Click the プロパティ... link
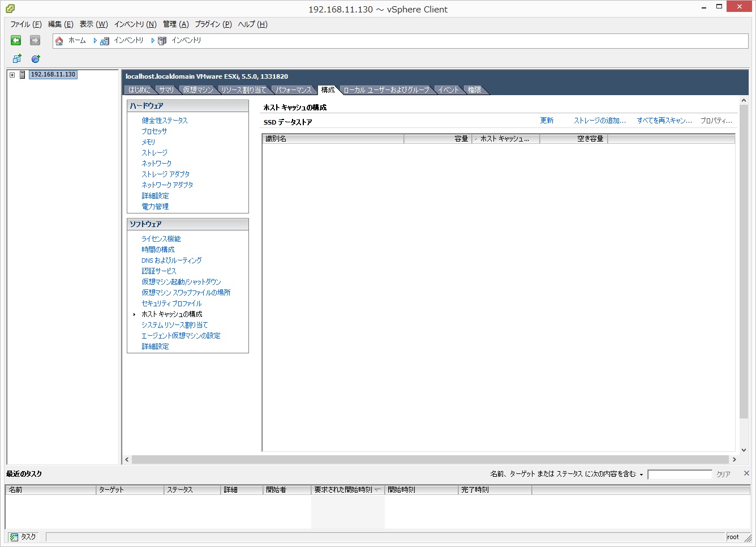This screenshot has width=756, height=547. click(716, 121)
